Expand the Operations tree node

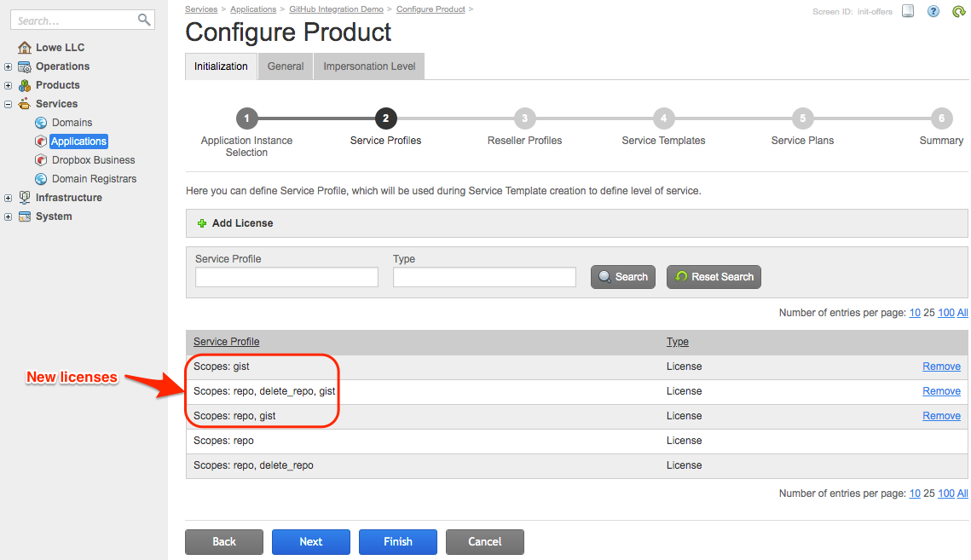[8, 66]
